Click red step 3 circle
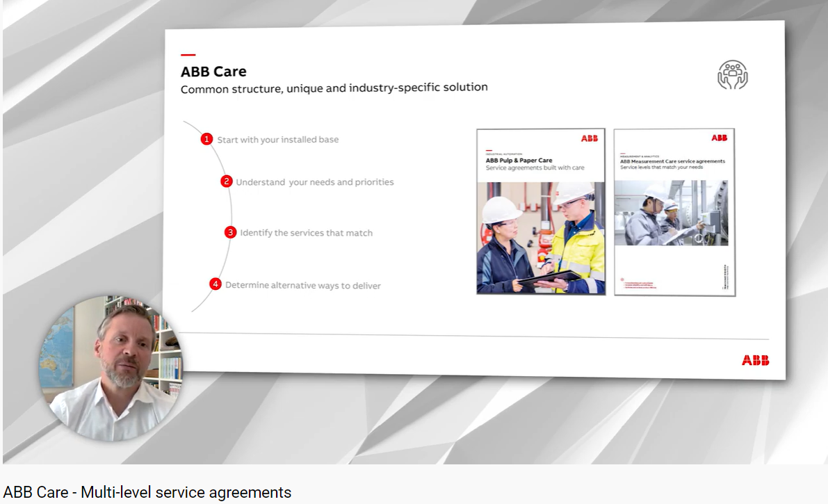This screenshot has width=828, height=504. [x=230, y=232]
